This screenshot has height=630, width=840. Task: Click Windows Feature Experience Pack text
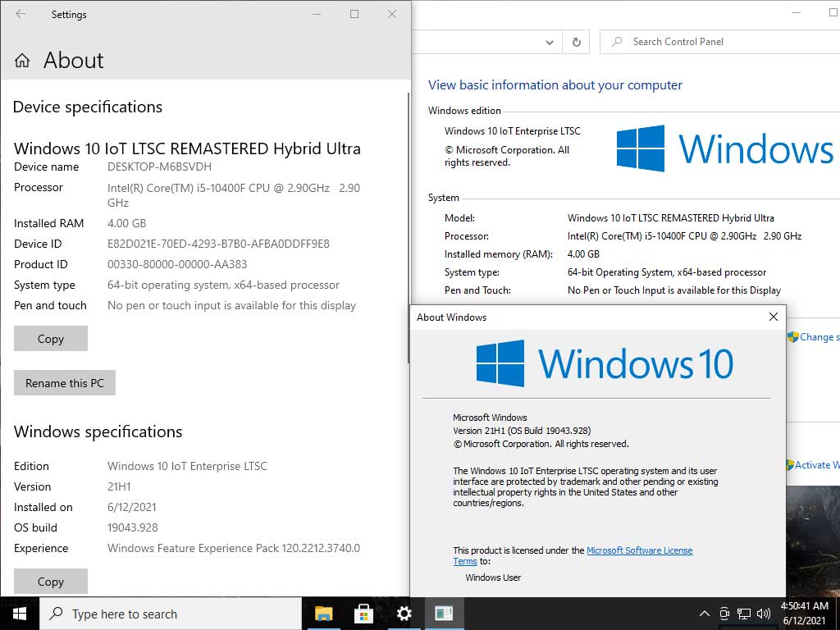click(x=234, y=548)
